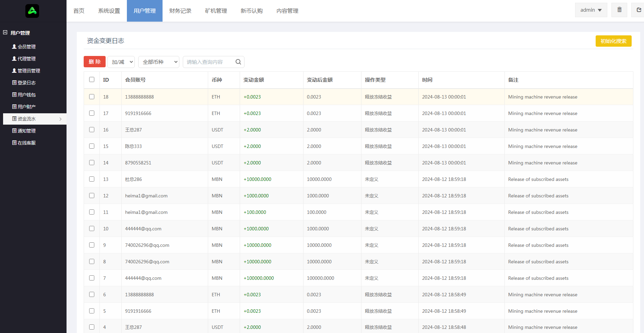Click the logout icon at top right
644x333 pixels.
point(639,10)
